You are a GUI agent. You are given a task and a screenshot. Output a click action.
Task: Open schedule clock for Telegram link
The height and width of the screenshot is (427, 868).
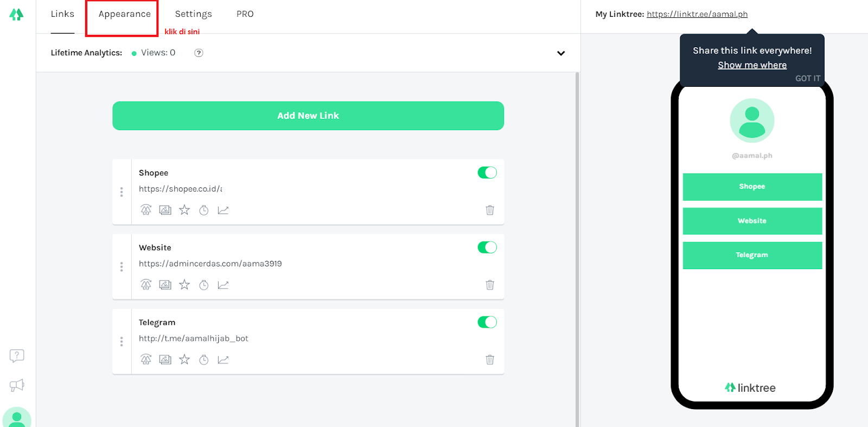pos(204,360)
